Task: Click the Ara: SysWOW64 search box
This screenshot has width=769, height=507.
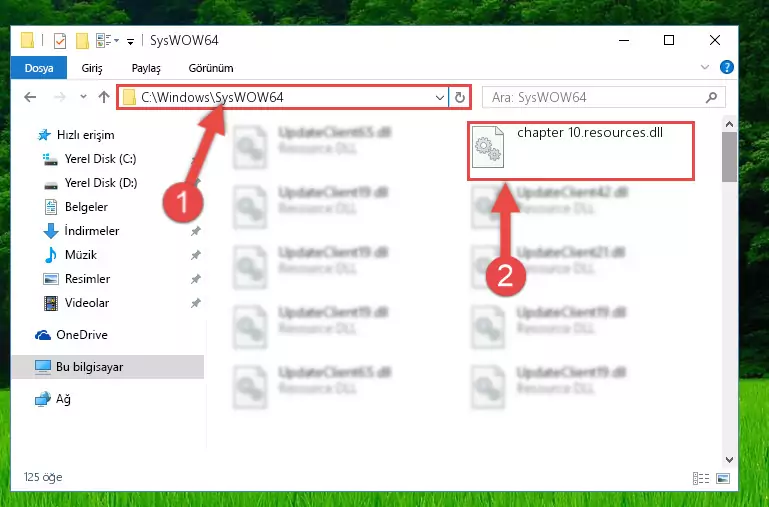Action: click(x=604, y=98)
